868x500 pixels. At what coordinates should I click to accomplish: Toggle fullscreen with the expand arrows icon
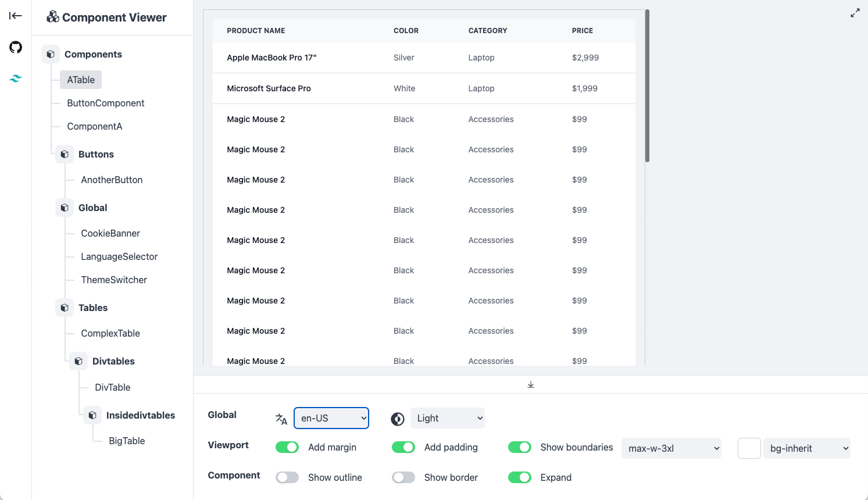[855, 13]
